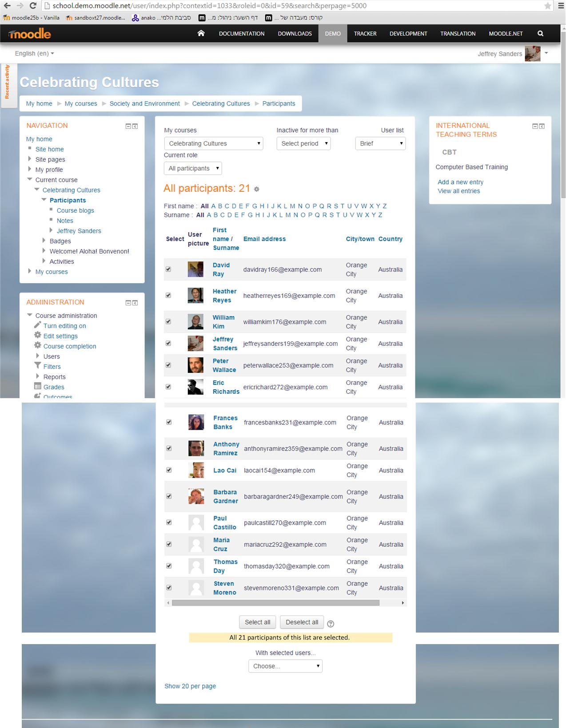The image size is (566, 728).
Task: Click the funnel icon beside Filters
Action: pyautogui.click(x=38, y=366)
